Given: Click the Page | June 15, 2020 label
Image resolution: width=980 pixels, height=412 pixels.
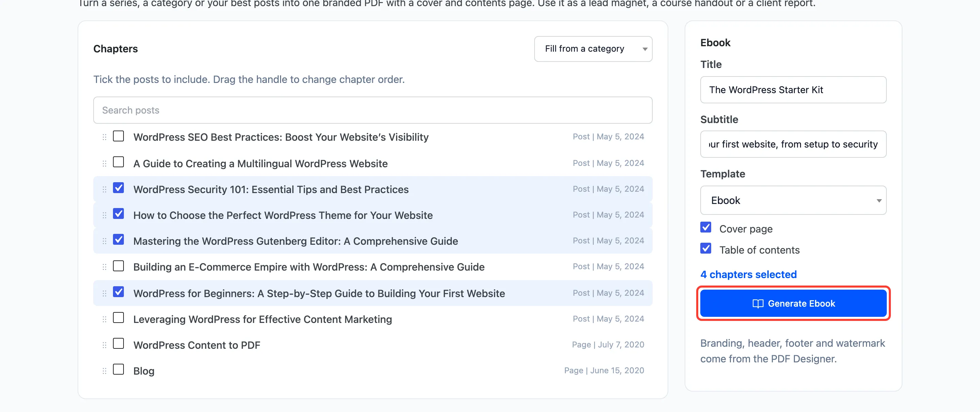Looking at the screenshot, I should 604,371.
